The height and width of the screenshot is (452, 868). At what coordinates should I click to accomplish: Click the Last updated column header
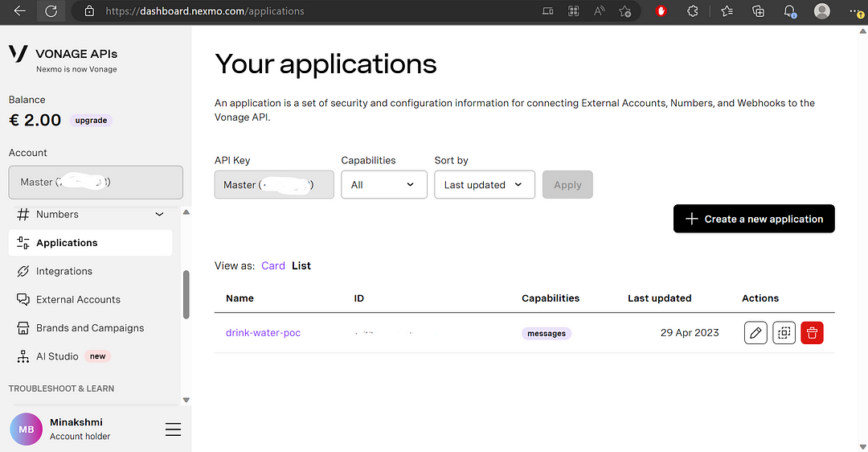point(659,298)
